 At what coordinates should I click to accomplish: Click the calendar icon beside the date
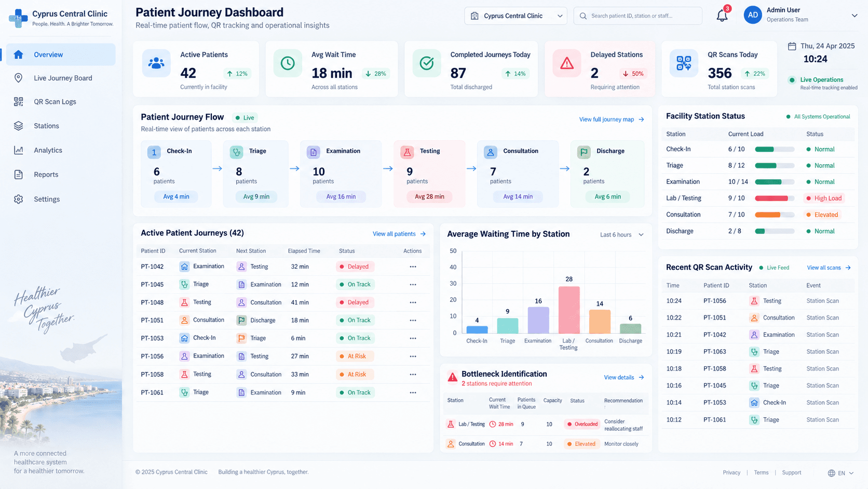pyautogui.click(x=792, y=46)
